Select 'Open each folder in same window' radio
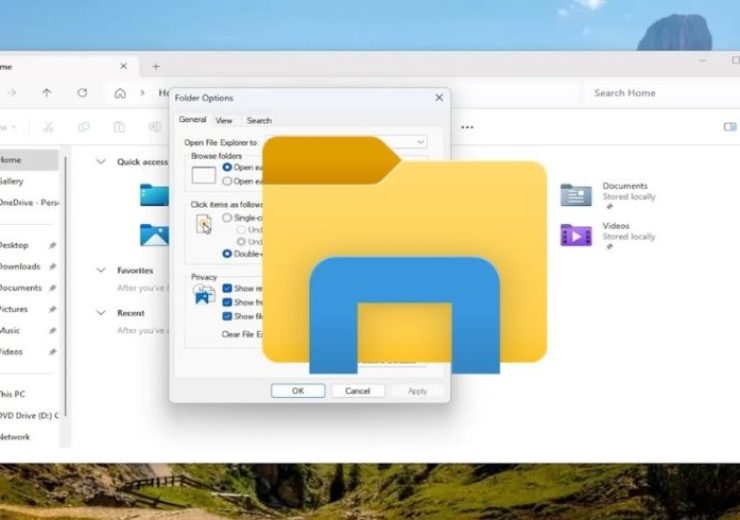This screenshot has height=520, width=740. pyautogui.click(x=227, y=167)
